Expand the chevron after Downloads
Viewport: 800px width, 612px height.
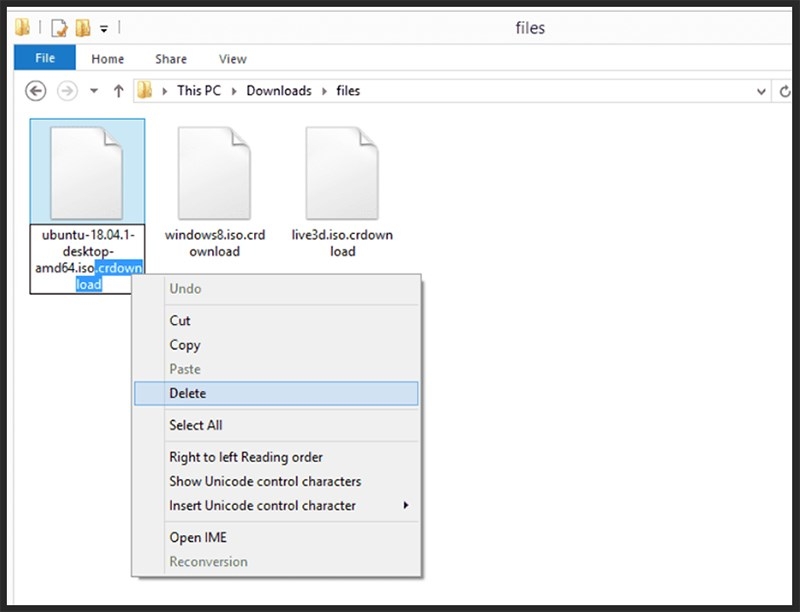click(x=324, y=91)
